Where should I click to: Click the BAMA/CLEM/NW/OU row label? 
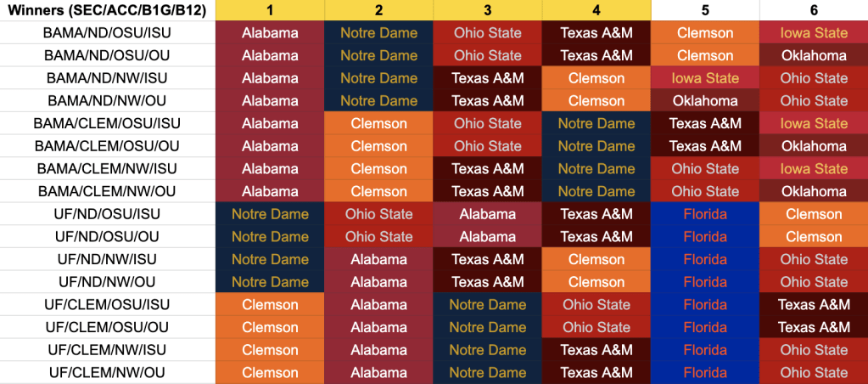107,191
